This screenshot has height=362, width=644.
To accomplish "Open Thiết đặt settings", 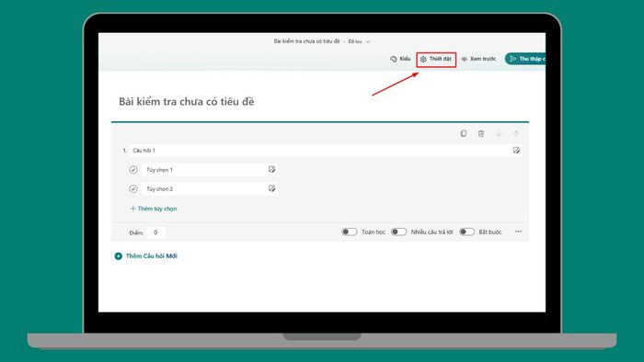I will click(436, 59).
